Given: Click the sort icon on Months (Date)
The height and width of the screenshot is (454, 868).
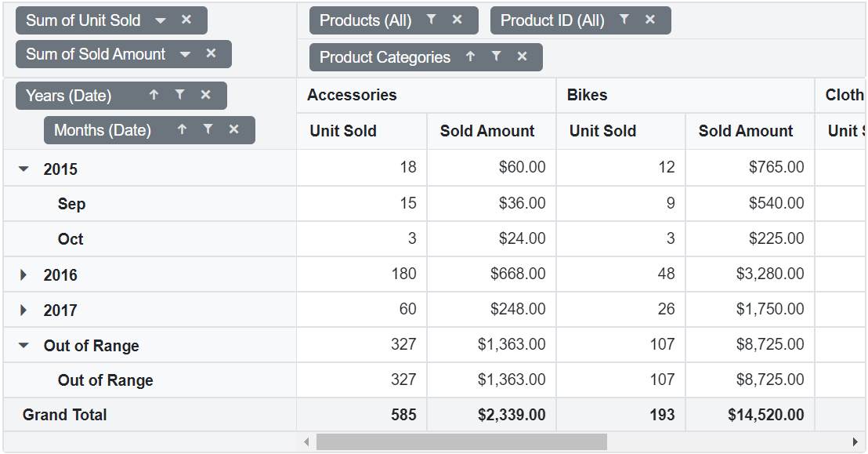Looking at the screenshot, I should click(181, 130).
